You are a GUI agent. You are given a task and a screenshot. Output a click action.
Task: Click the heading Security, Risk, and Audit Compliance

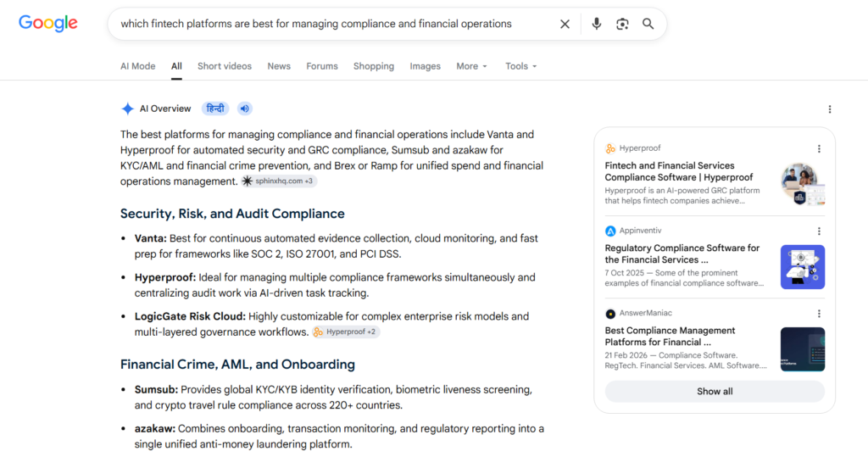tap(232, 214)
